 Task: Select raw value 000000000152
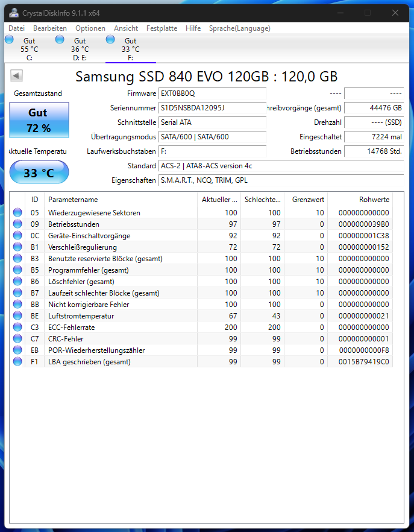click(x=364, y=247)
